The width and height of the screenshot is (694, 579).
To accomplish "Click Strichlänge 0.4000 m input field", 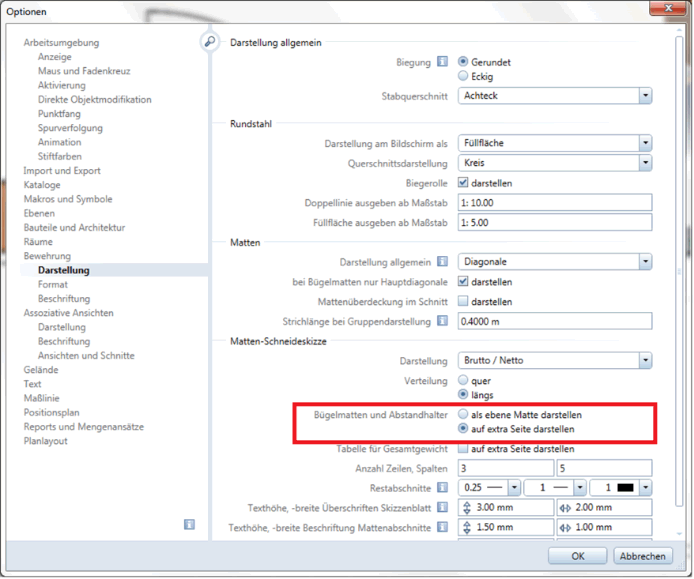I will [x=555, y=321].
